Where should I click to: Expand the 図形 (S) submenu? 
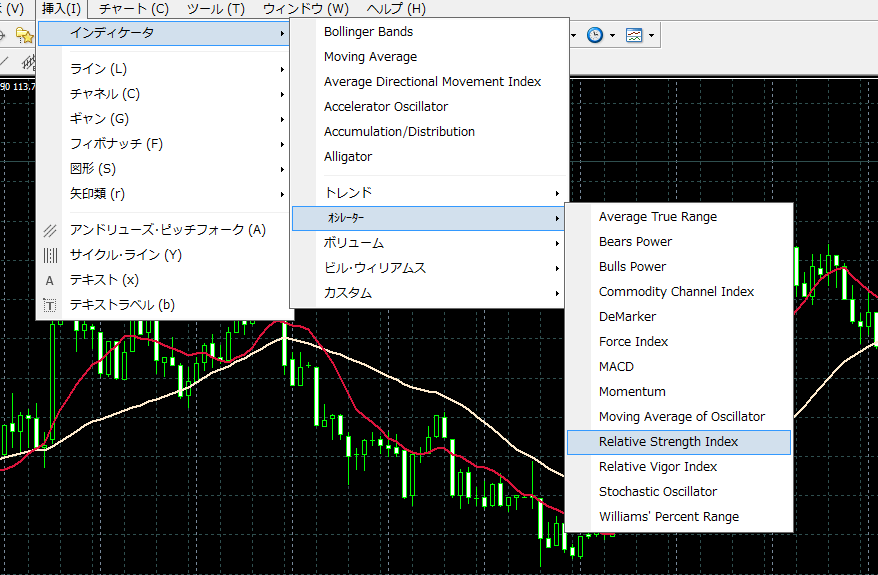pyautogui.click(x=164, y=169)
